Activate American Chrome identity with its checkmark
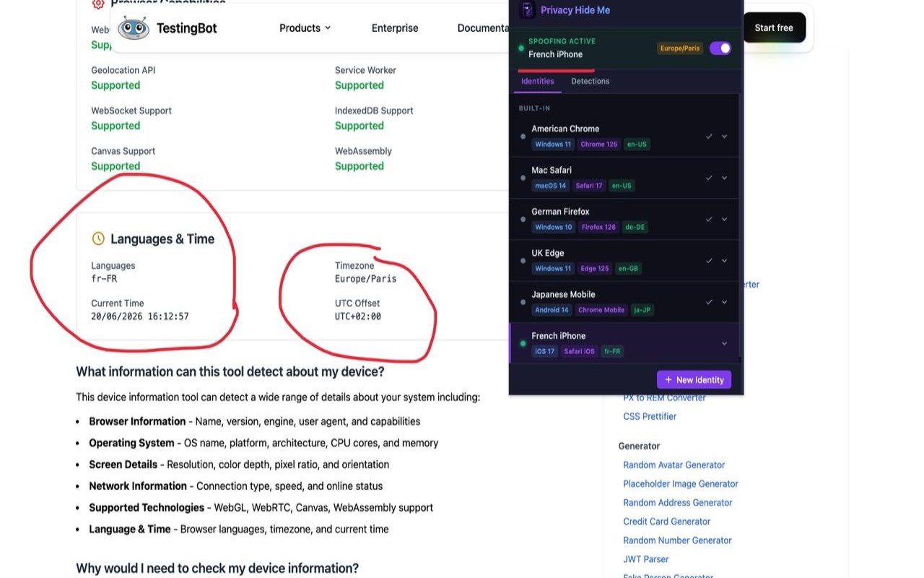 coord(709,137)
